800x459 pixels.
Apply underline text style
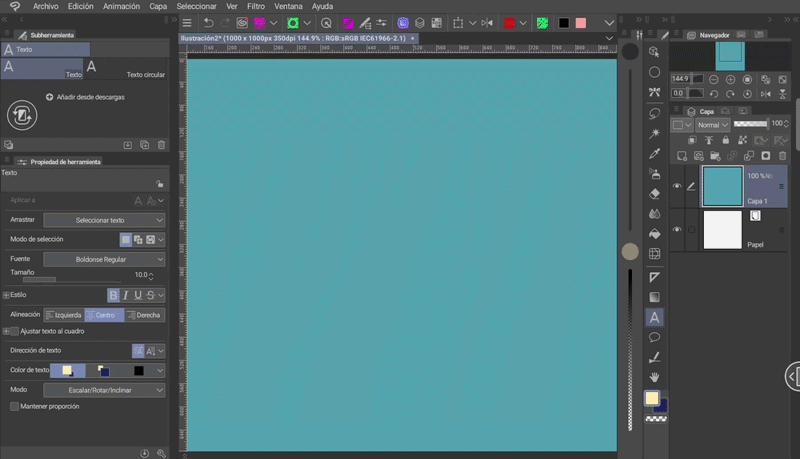tap(138, 295)
